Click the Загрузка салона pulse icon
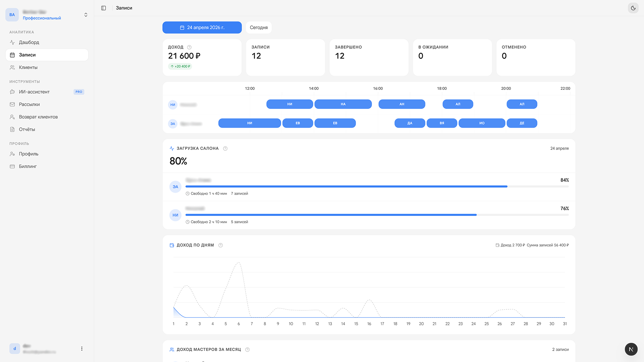The width and height of the screenshot is (644, 362). pyautogui.click(x=172, y=148)
